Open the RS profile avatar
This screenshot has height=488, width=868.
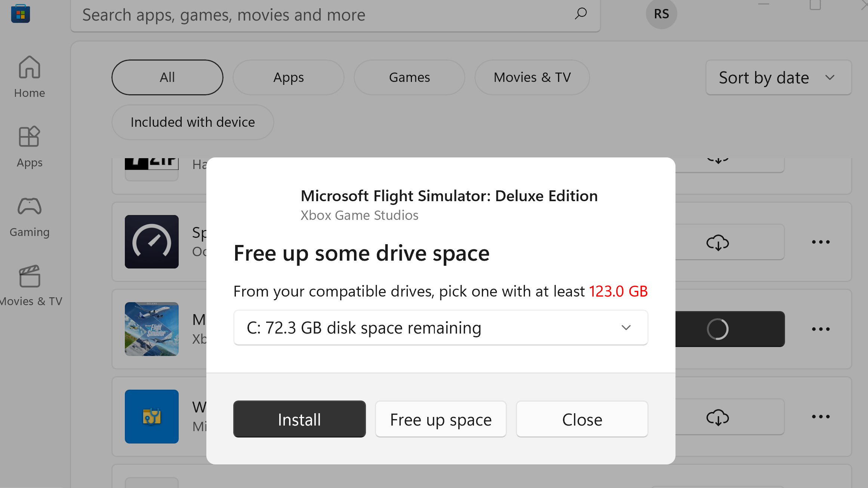click(x=661, y=14)
